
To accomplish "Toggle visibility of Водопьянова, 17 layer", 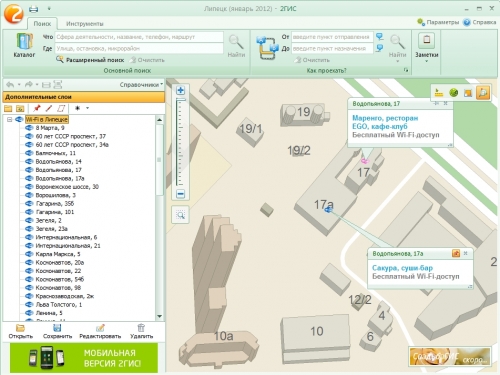I will pyautogui.click(x=29, y=170).
